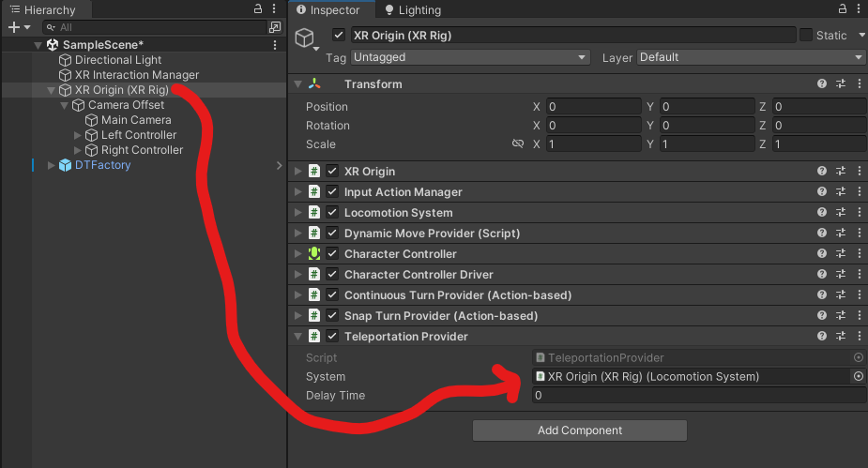Viewport: 868px width, 468px height.
Task: Disable Teleportation Provider component
Action: (x=332, y=336)
